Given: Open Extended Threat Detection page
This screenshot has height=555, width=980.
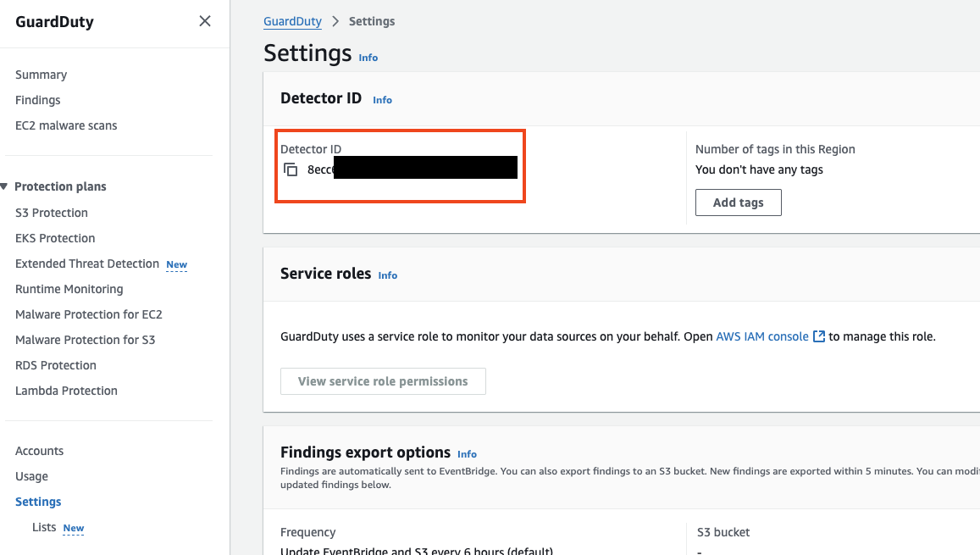Looking at the screenshot, I should point(87,264).
